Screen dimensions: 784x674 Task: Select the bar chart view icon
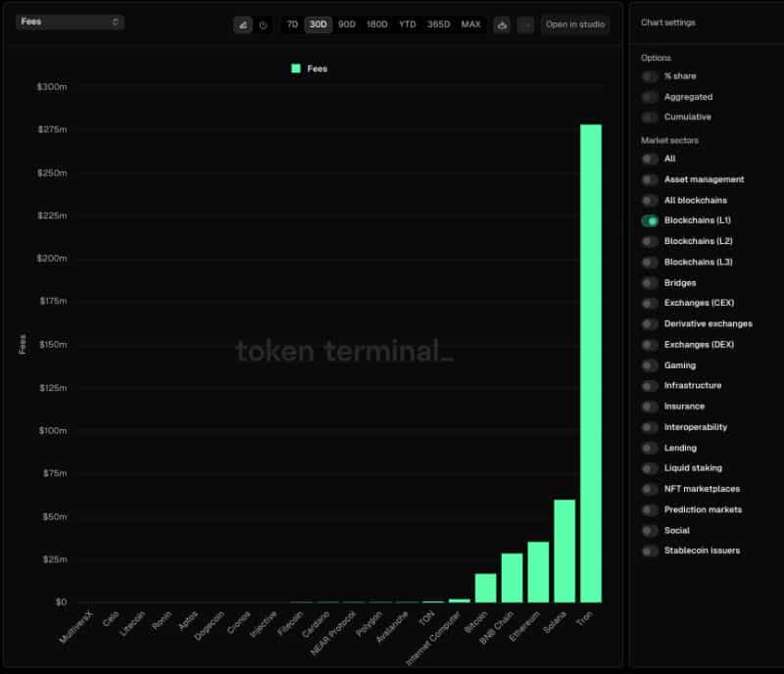tap(243, 24)
